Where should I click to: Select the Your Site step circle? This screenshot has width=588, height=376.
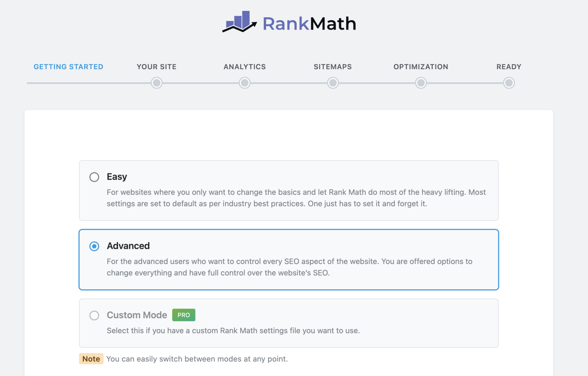pos(156,83)
